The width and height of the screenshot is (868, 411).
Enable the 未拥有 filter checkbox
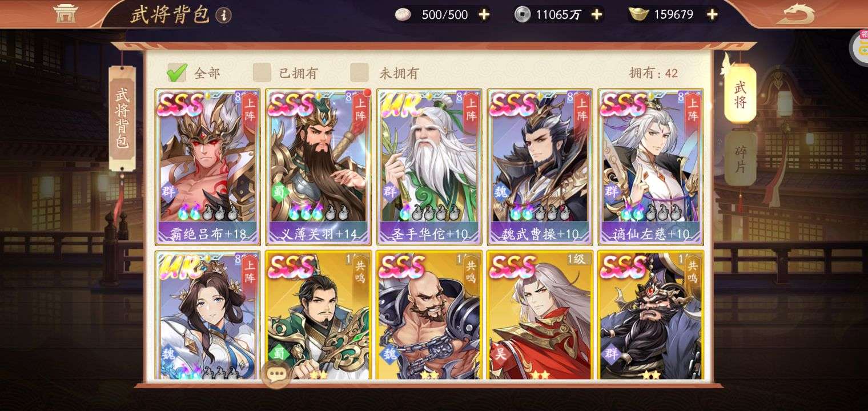(359, 72)
